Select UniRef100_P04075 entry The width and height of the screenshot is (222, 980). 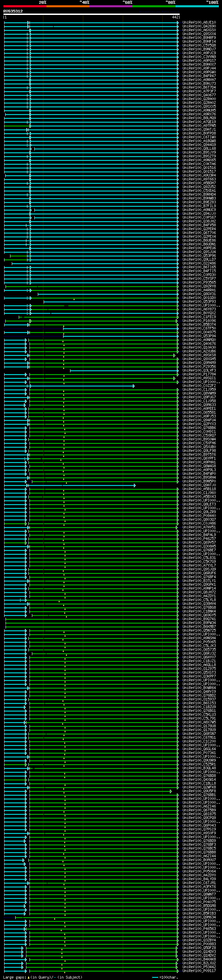pyautogui.click(x=199, y=902)
